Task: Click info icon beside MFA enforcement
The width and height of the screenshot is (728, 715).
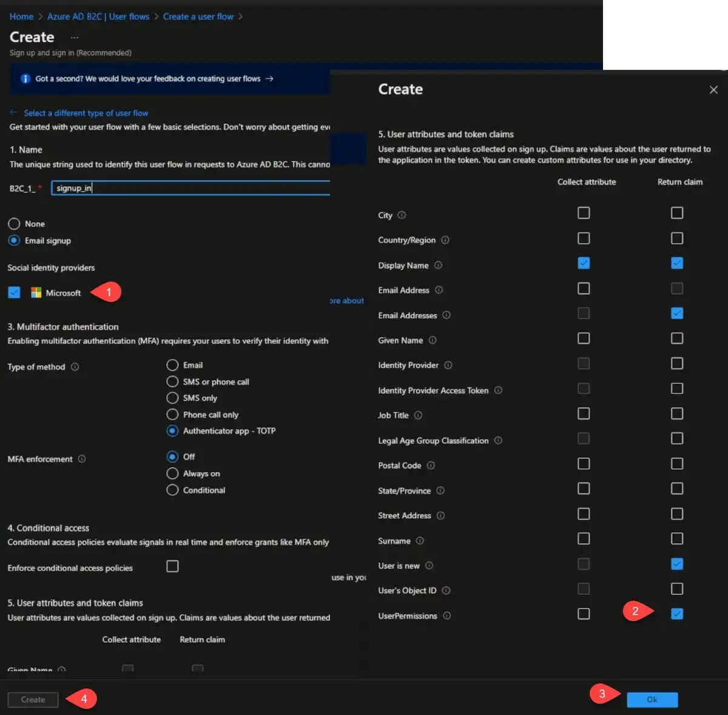Action: tap(82, 459)
